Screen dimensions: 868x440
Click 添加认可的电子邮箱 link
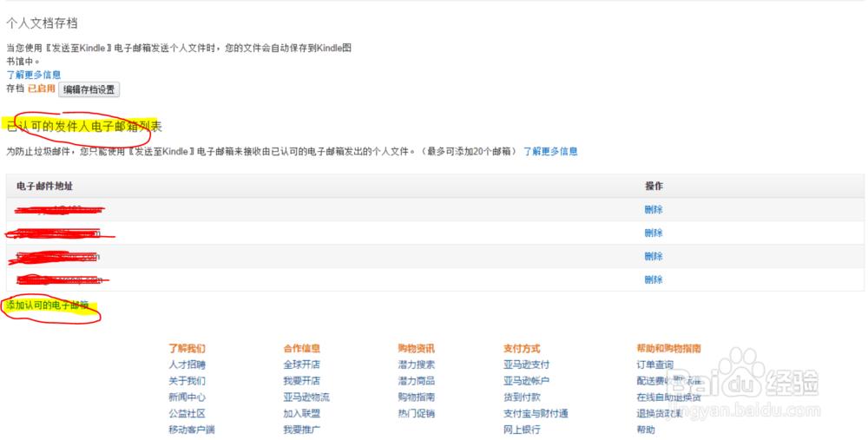pos(48,305)
